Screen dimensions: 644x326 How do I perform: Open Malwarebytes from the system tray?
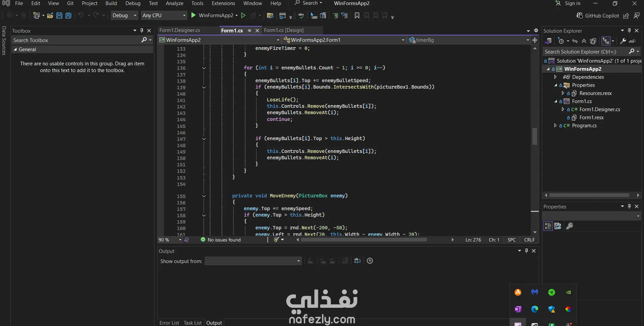[535, 292]
